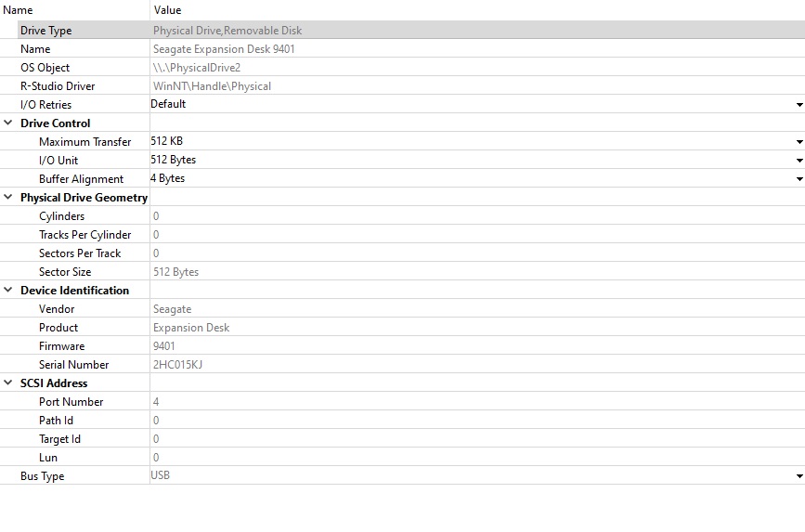Collapse the Physical Drive Geometry section

pyautogui.click(x=8, y=197)
